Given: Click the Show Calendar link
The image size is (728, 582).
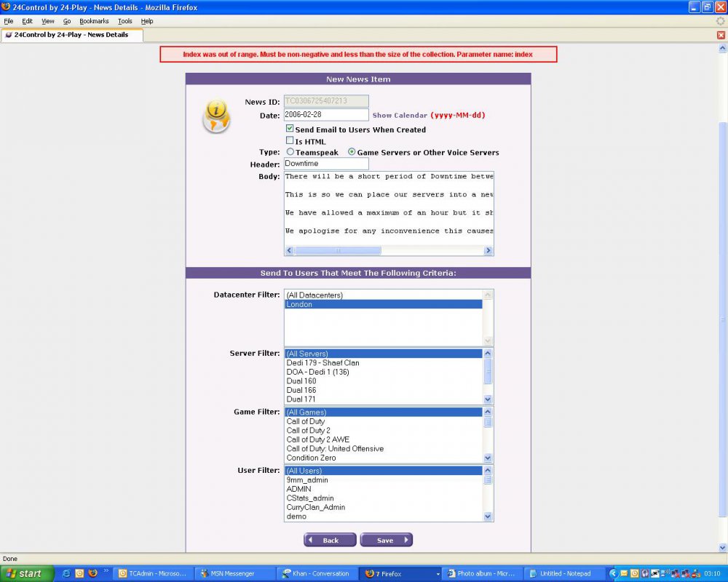Looking at the screenshot, I should (399, 115).
